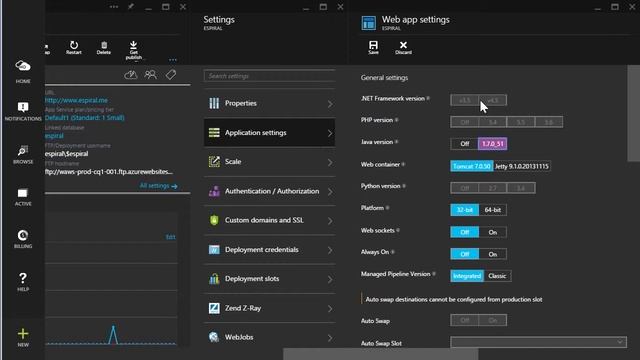Expand the Zend Z-Ray chevron
The width and height of the screenshot is (640, 360).
[330, 309]
